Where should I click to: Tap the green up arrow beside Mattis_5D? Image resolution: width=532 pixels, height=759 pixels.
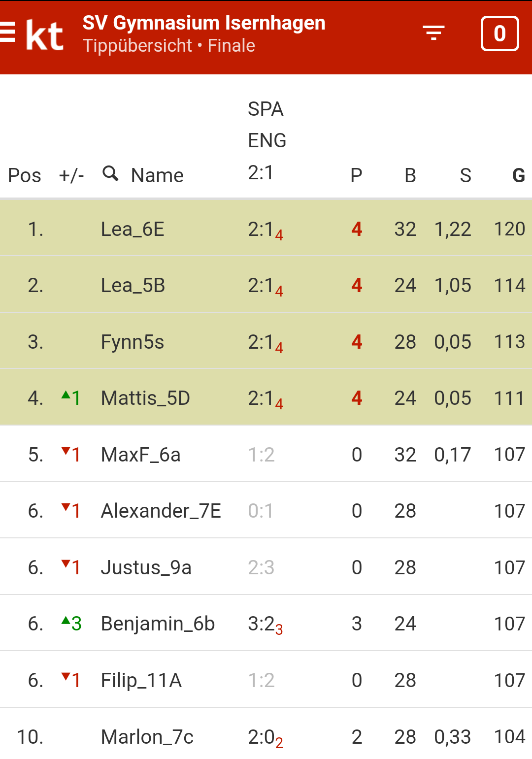point(66,395)
